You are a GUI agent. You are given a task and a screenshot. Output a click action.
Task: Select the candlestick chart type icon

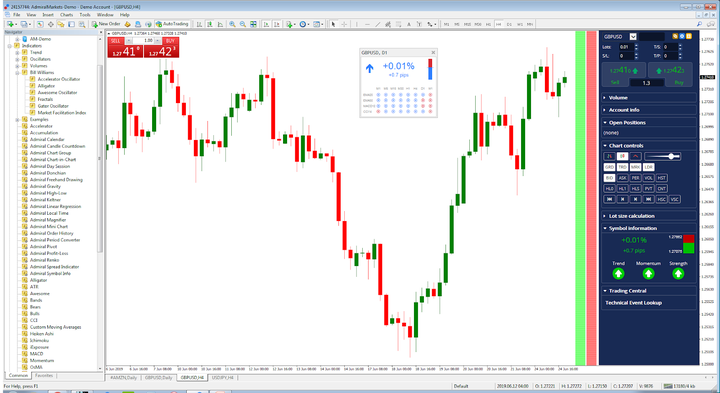click(x=209, y=24)
